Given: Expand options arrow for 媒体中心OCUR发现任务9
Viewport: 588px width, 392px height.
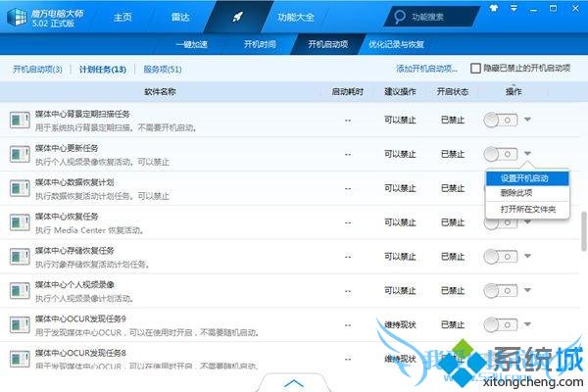Looking at the screenshot, I should [x=527, y=324].
